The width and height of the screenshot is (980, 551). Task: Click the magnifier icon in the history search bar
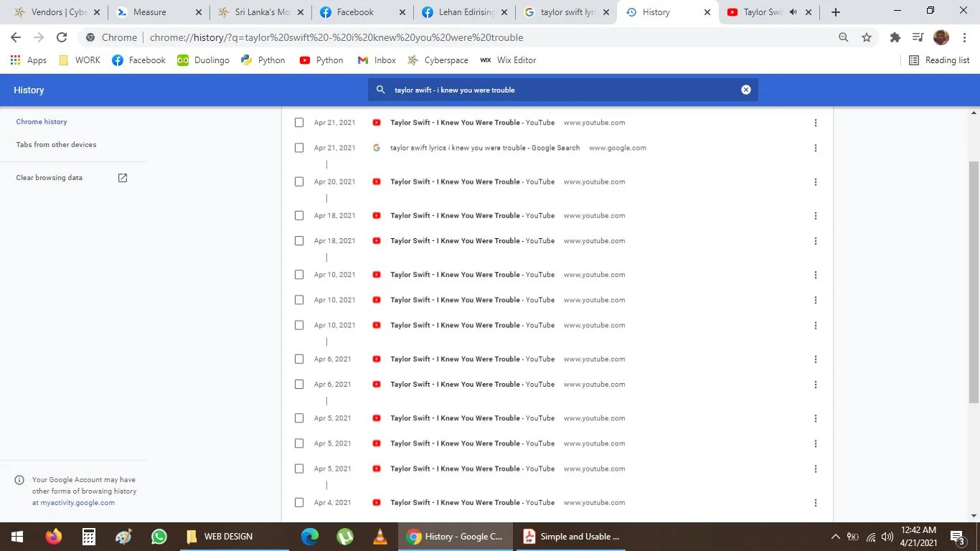pyautogui.click(x=380, y=90)
